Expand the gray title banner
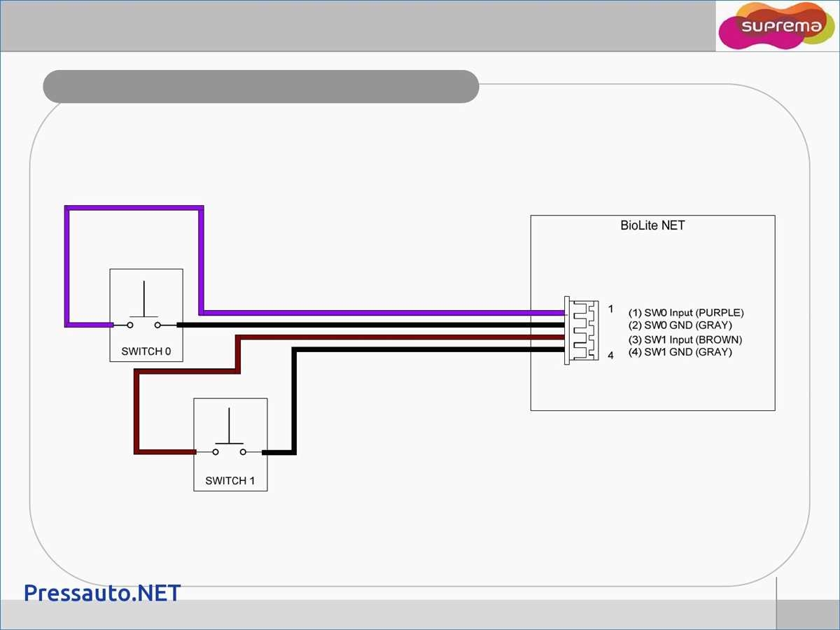Viewport: 840px width, 630px height. tap(260, 85)
